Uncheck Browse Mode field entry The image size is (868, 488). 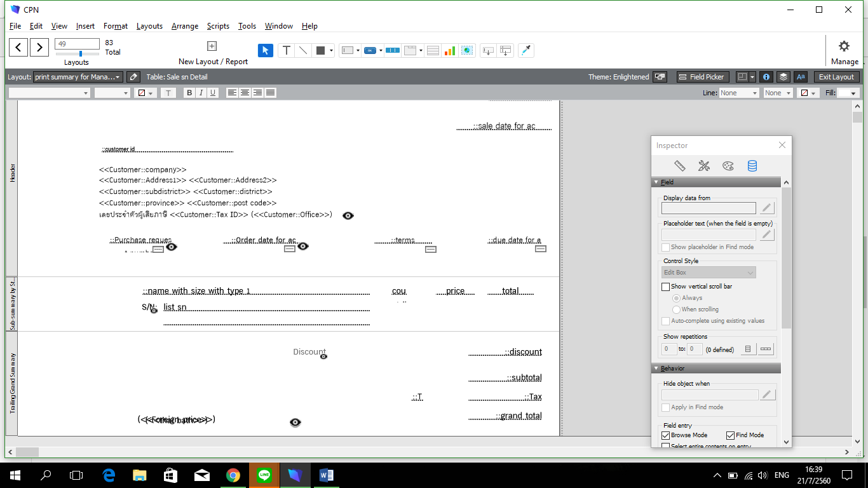[x=666, y=435]
